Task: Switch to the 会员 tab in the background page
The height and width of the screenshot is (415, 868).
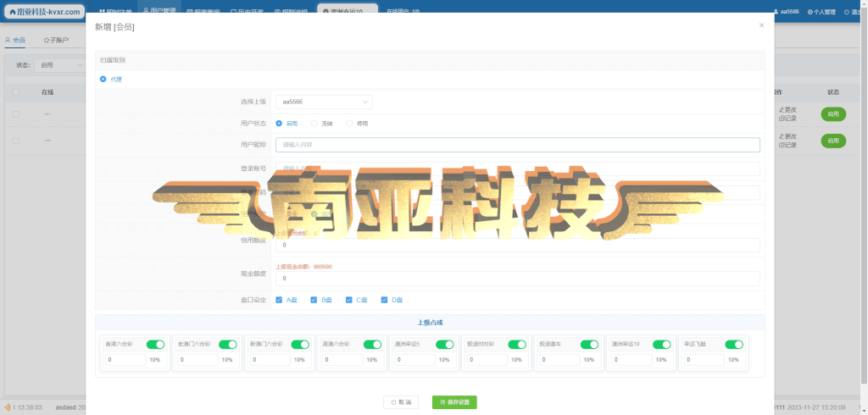Action: point(15,40)
